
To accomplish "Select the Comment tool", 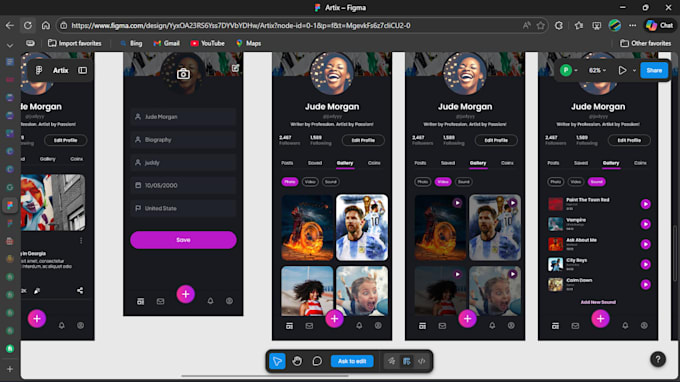I will click(x=317, y=361).
